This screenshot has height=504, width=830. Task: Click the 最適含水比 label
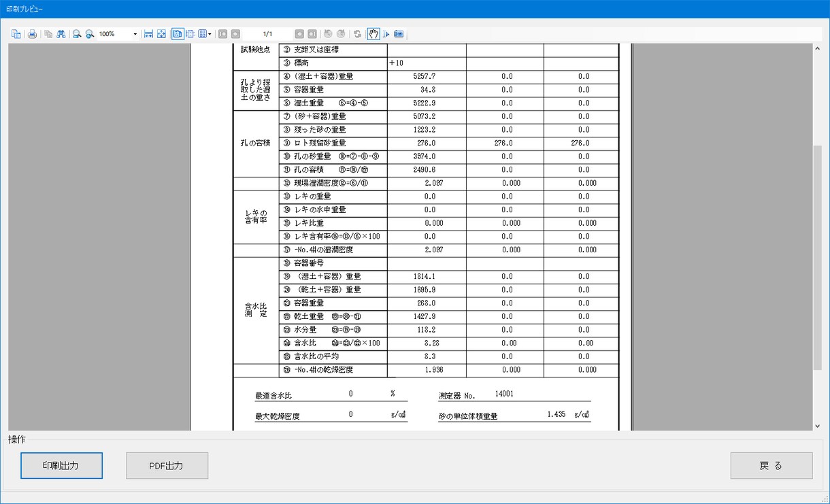click(273, 395)
